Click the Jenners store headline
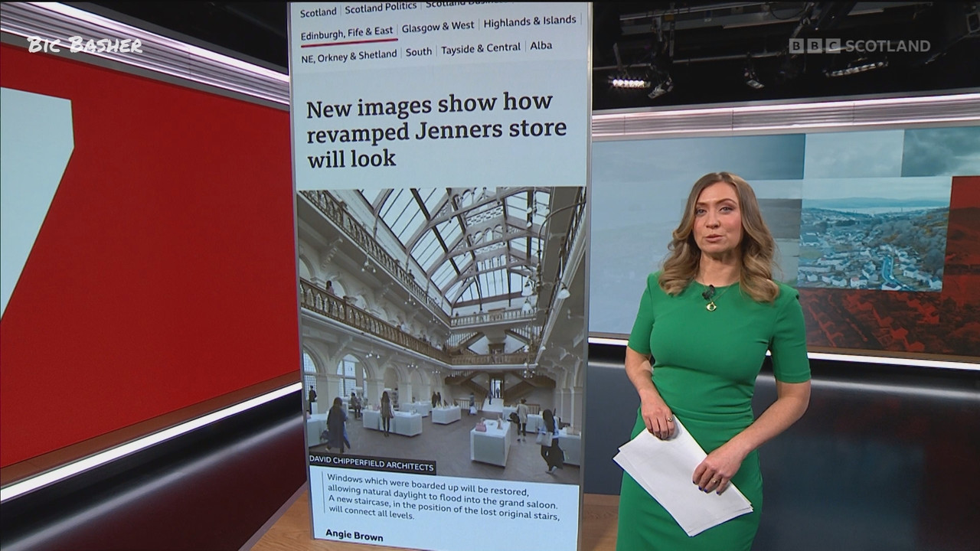This screenshot has height=551, width=980. click(436, 132)
